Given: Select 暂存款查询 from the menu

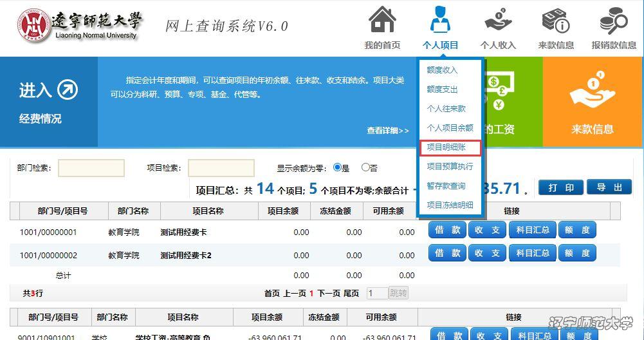Looking at the screenshot, I should 446,186.
